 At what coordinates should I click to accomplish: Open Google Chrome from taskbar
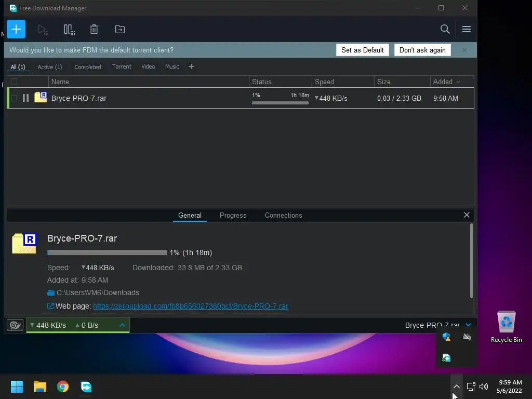click(63, 387)
